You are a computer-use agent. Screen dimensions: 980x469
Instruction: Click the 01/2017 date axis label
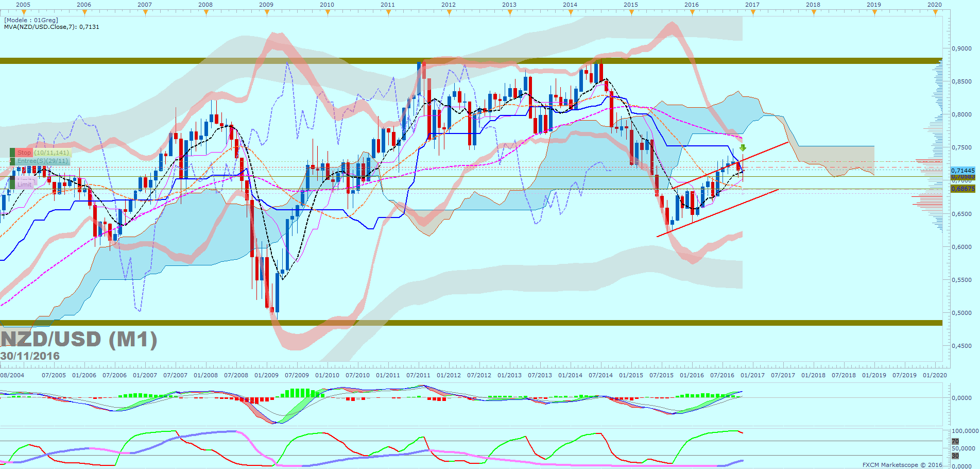[x=752, y=375]
